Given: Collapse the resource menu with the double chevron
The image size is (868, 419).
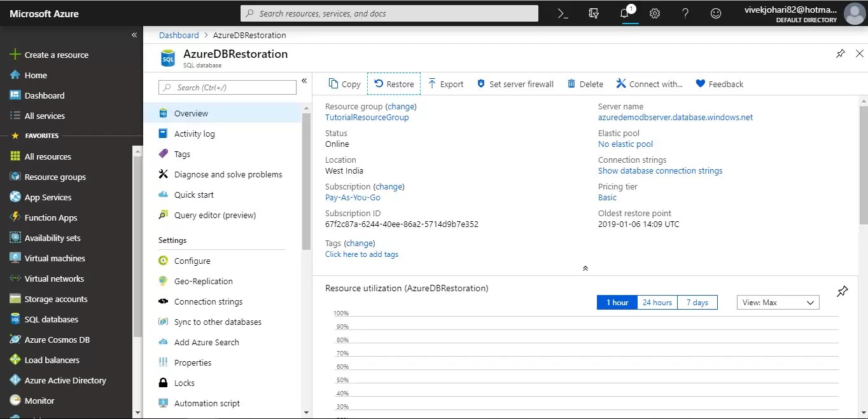Looking at the screenshot, I should (x=304, y=81).
